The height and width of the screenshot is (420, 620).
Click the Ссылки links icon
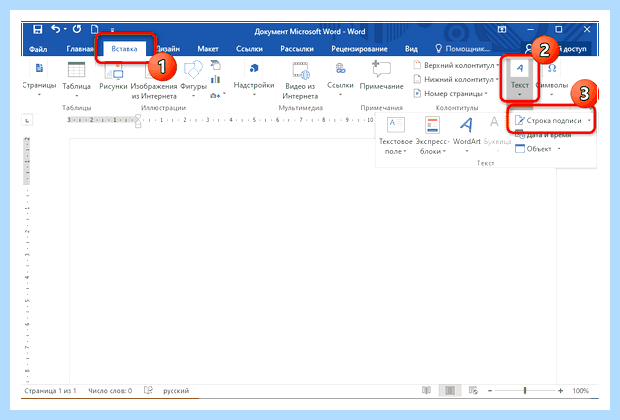pos(340,68)
